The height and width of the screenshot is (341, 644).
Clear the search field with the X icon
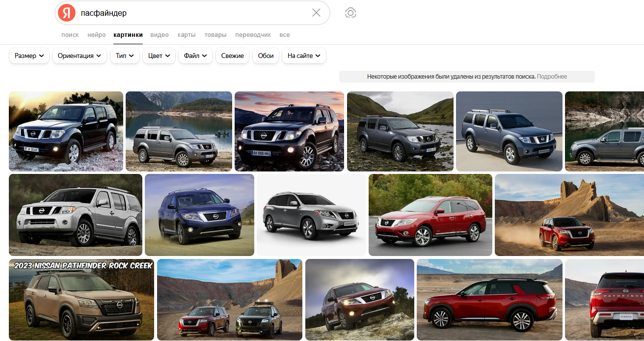click(317, 13)
